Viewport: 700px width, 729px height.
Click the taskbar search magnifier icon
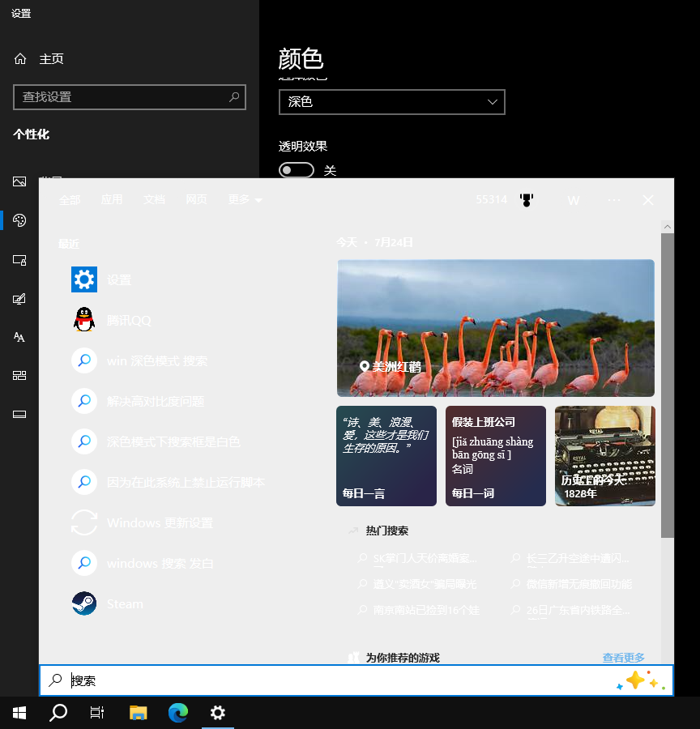pos(58,713)
